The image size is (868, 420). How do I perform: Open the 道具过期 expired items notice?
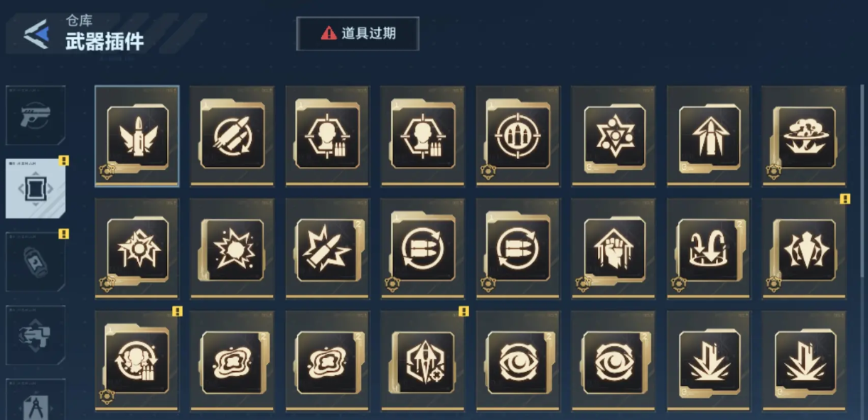coord(358,33)
